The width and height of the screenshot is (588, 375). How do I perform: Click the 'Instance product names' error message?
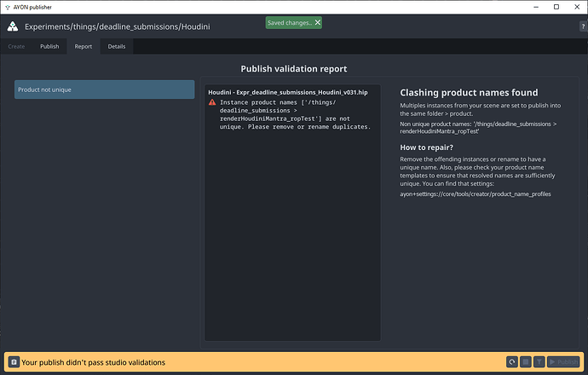click(295, 114)
